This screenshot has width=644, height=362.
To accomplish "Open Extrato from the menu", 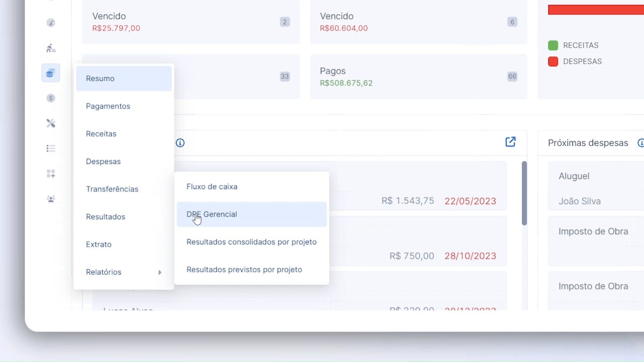I will point(124,244).
